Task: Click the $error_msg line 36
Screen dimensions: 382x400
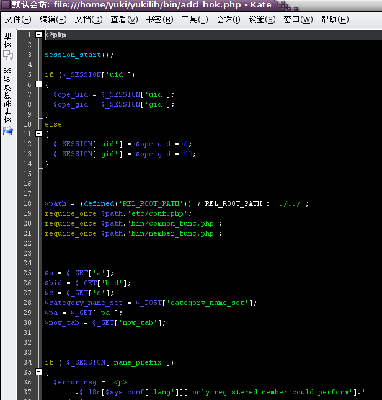Action: coord(90,382)
